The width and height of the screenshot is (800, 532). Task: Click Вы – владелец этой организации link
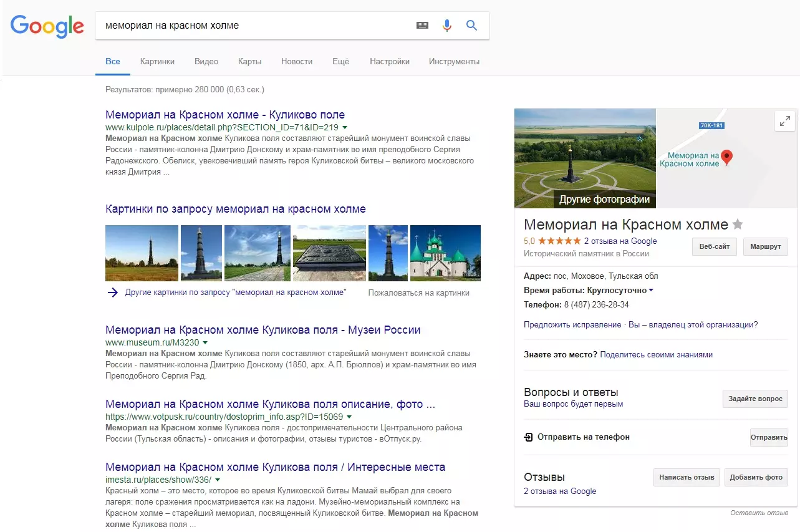point(693,324)
